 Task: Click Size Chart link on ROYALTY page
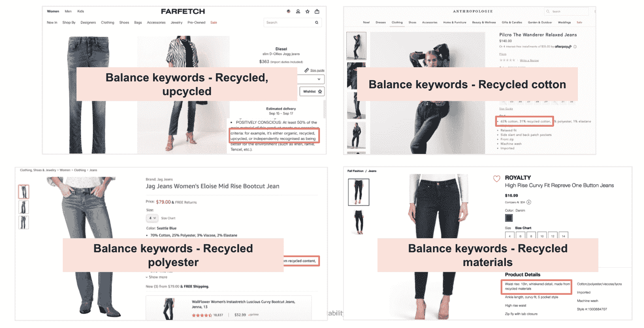pos(523,228)
